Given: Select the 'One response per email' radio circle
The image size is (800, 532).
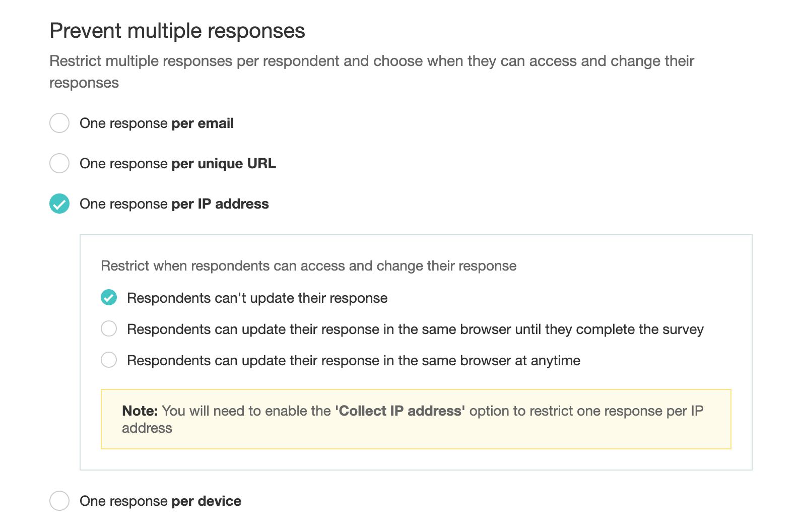Looking at the screenshot, I should pos(59,123).
